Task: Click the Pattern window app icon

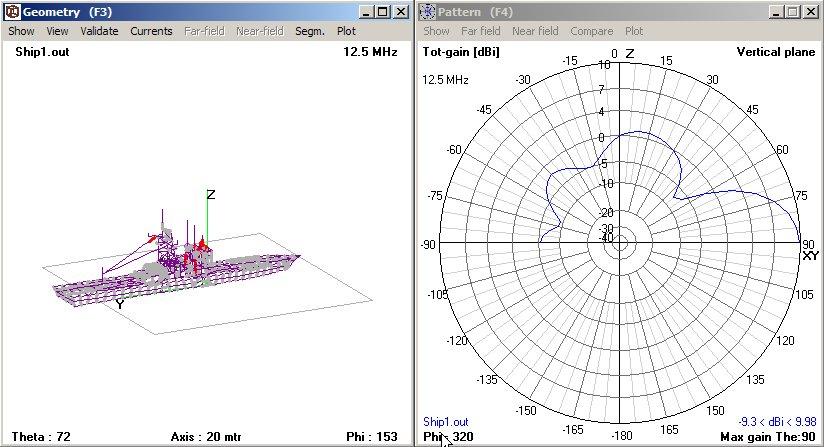Action: pyautogui.click(x=428, y=12)
